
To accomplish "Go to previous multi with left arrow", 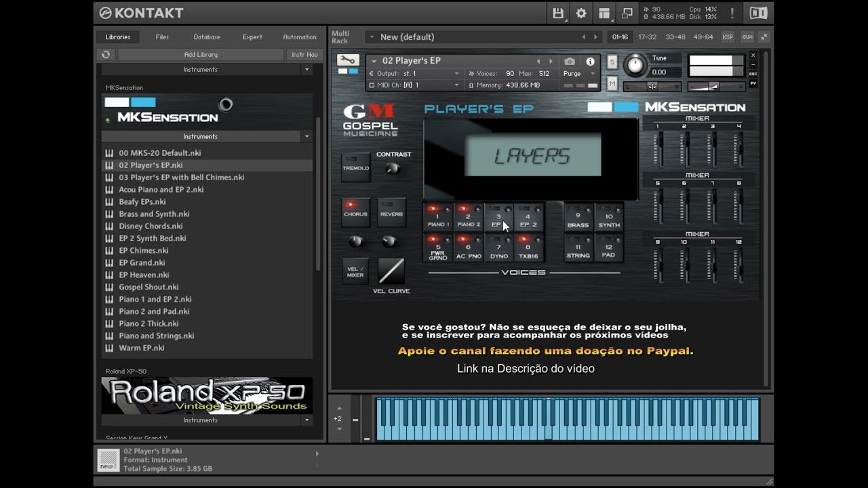I will (x=583, y=37).
